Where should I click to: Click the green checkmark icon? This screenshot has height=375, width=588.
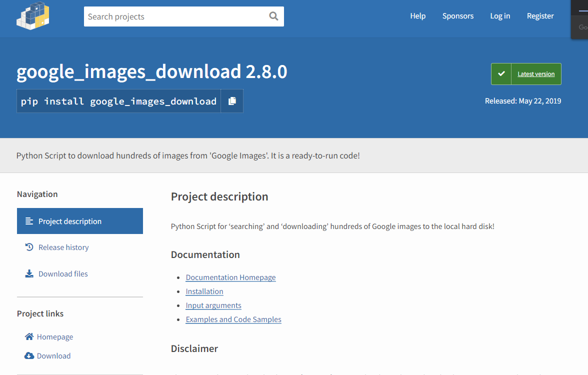point(501,74)
